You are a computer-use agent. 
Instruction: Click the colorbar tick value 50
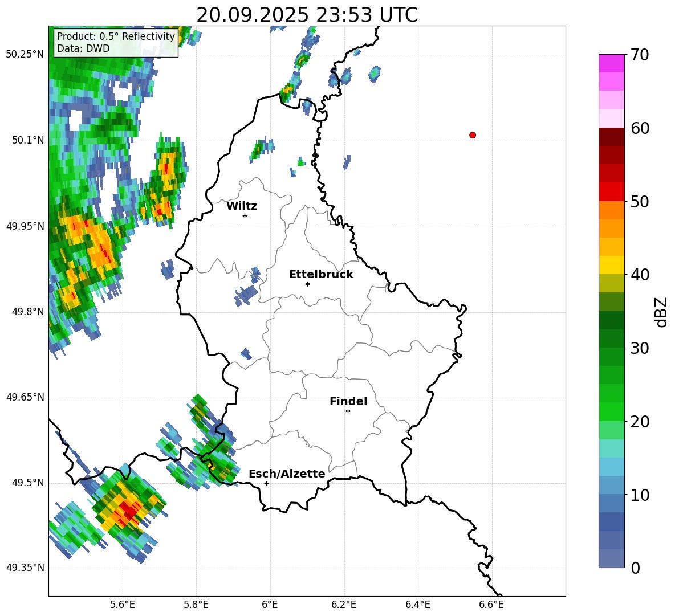(640, 201)
